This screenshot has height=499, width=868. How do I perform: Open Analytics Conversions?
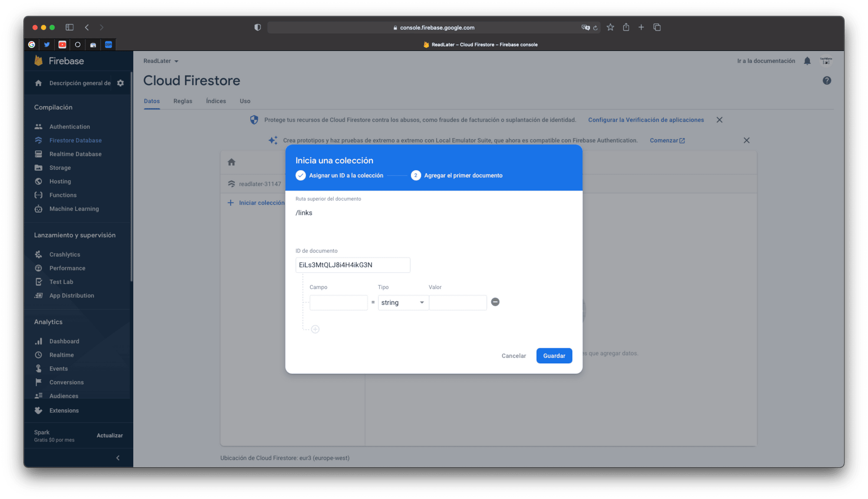(66, 382)
